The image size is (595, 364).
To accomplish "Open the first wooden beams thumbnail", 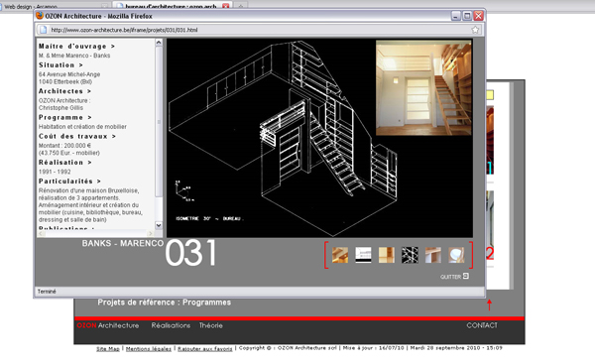I will [x=340, y=255].
